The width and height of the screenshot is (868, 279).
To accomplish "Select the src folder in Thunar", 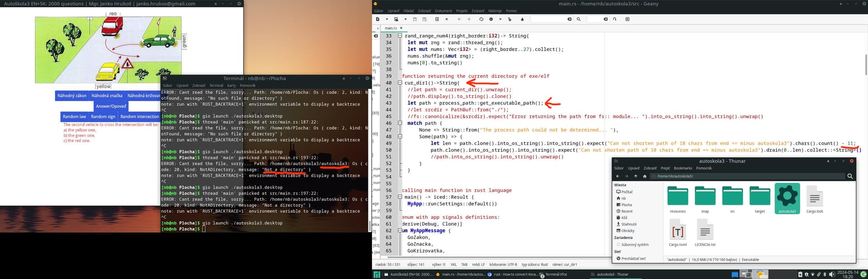I will pos(732,199).
